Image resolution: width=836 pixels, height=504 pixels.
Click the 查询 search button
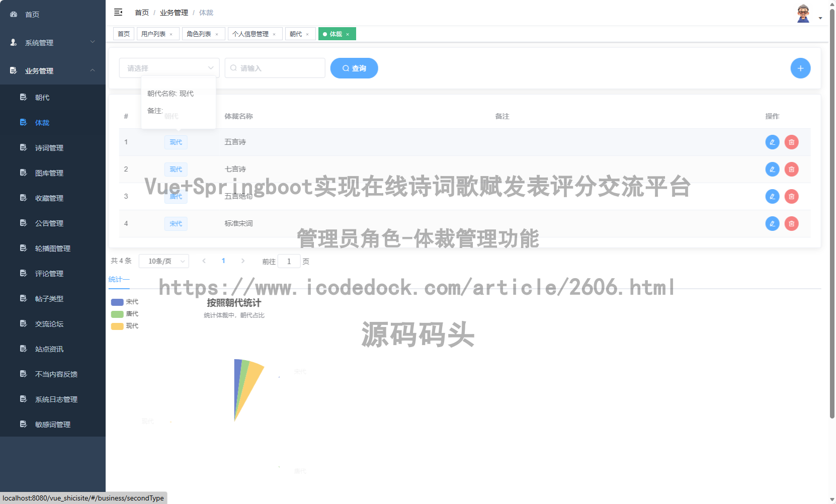click(354, 68)
